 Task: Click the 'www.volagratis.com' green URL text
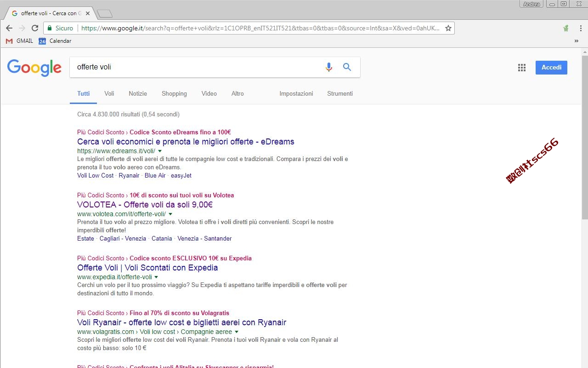[106, 332]
